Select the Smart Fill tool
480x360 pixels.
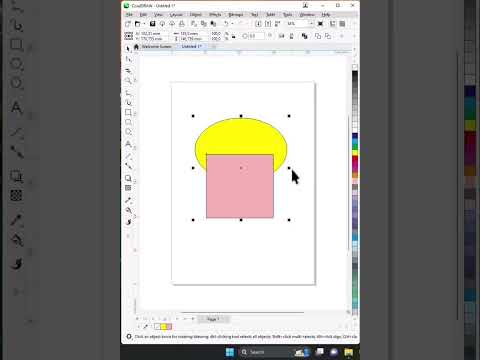coord(128,222)
